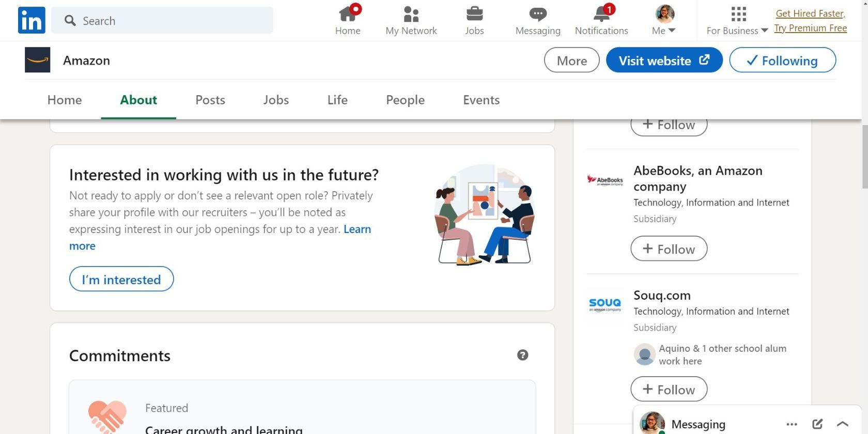Viewport: 868px width, 434px height.
Task: Toggle the Following button
Action: [x=783, y=60]
